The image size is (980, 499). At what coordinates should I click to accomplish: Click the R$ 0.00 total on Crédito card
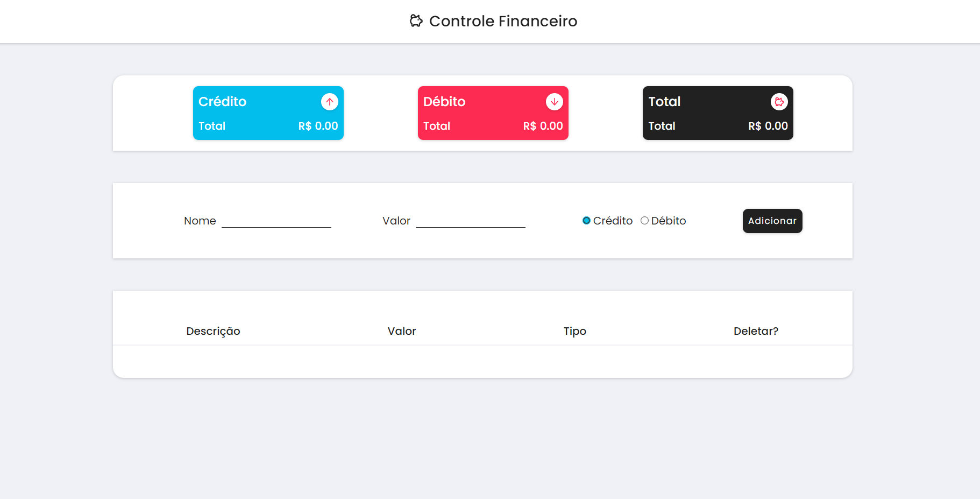click(x=318, y=126)
